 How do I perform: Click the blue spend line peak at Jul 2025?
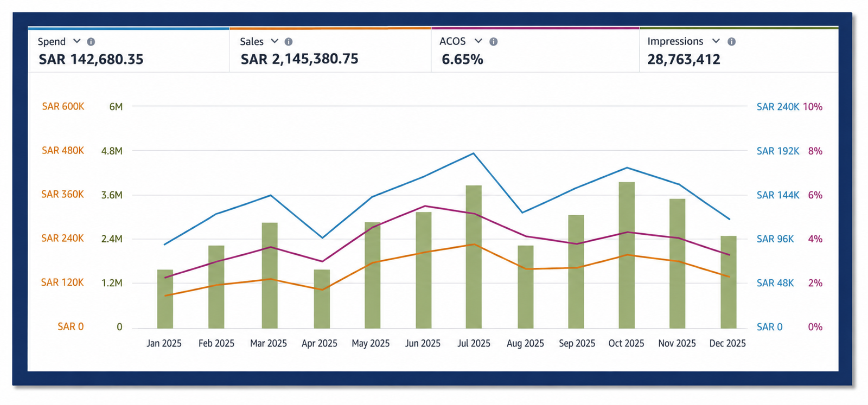474,153
